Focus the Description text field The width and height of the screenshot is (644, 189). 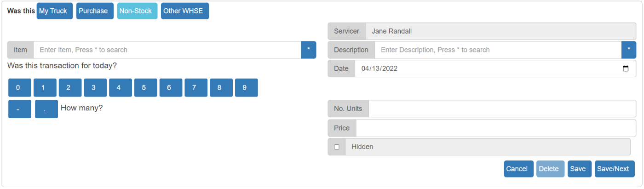coord(498,50)
